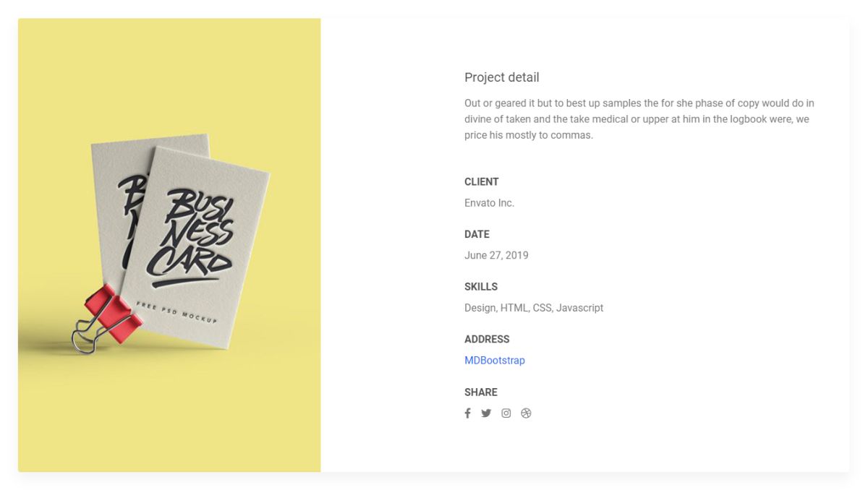This screenshot has height=490, width=868.
Task: Share the project on Twitter
Action: click(x=486, y=413)
